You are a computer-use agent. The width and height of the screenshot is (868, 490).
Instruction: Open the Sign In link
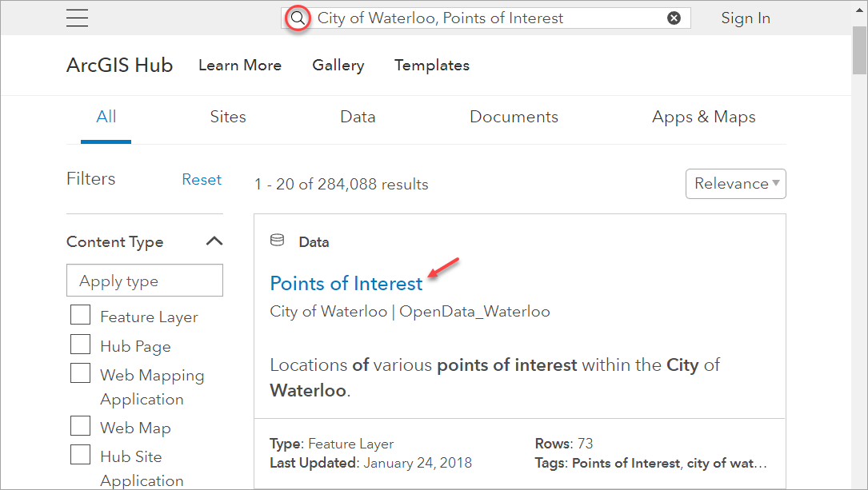[745, 18]
